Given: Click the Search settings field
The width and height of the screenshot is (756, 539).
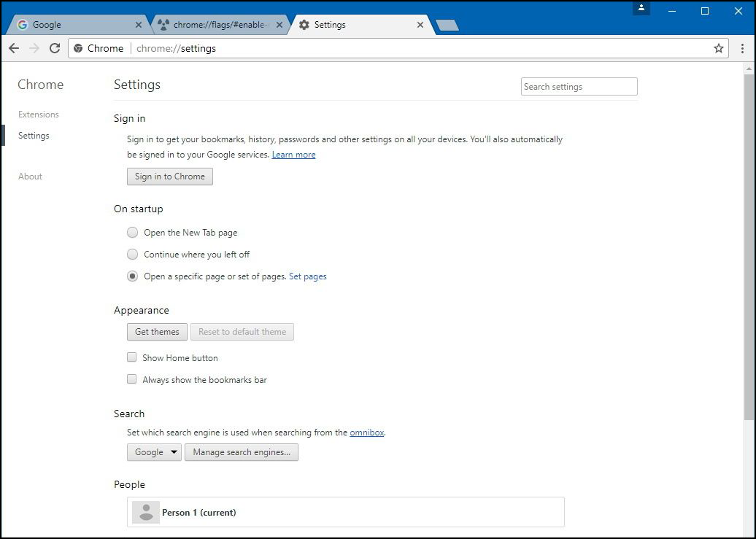Looking at the screenshot, I should 579,87.
